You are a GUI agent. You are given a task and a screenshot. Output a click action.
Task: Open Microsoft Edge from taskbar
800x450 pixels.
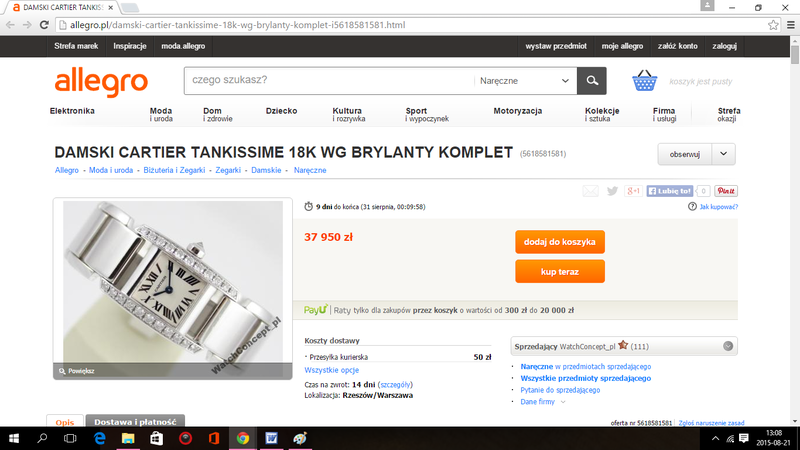point(99,438)
